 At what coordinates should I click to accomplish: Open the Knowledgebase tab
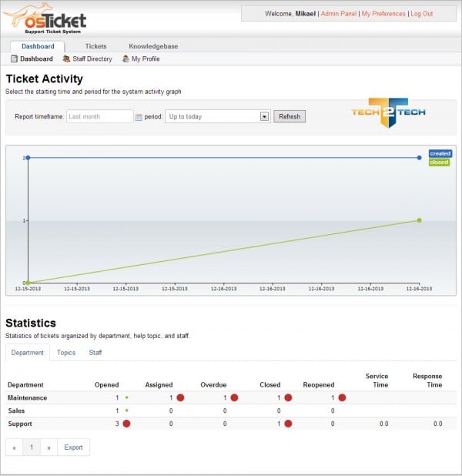(153, 46)
